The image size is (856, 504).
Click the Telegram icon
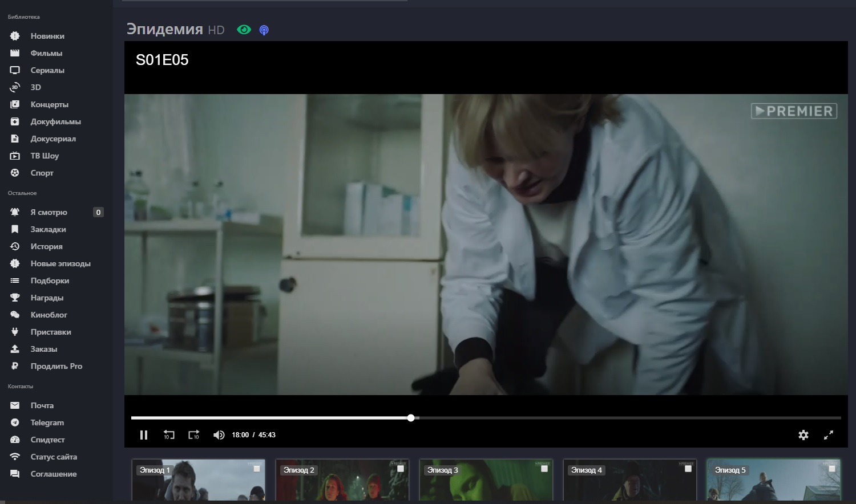pyautogui.click(x=15, y=422)
